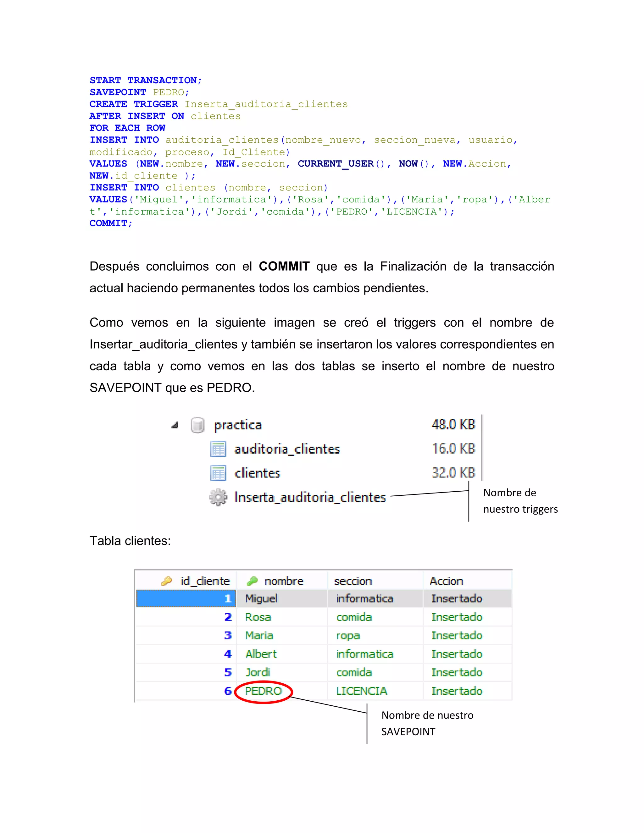Click the 16.0 KB size value
The width and height of the screenshot is (644, 833).
point(453,449)
